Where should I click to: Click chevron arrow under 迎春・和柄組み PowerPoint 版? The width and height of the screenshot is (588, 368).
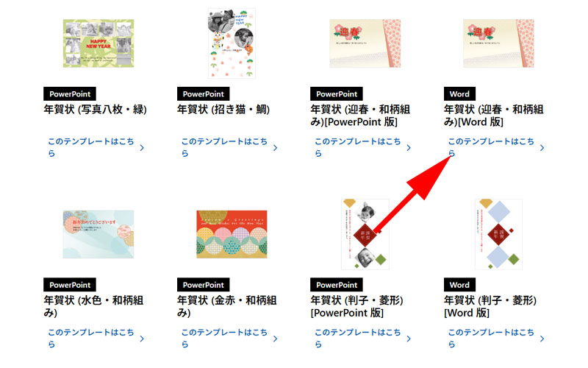click(x=409, y=148)
